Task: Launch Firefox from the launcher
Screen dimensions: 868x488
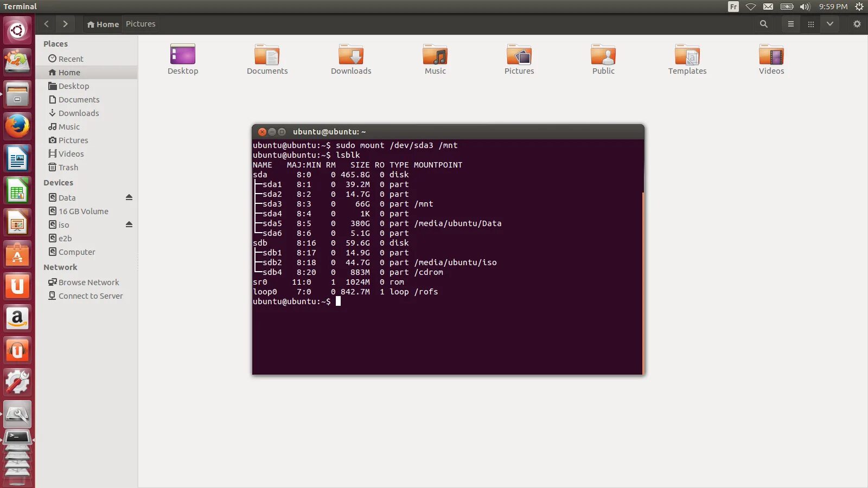Action: tap(17, 126)
